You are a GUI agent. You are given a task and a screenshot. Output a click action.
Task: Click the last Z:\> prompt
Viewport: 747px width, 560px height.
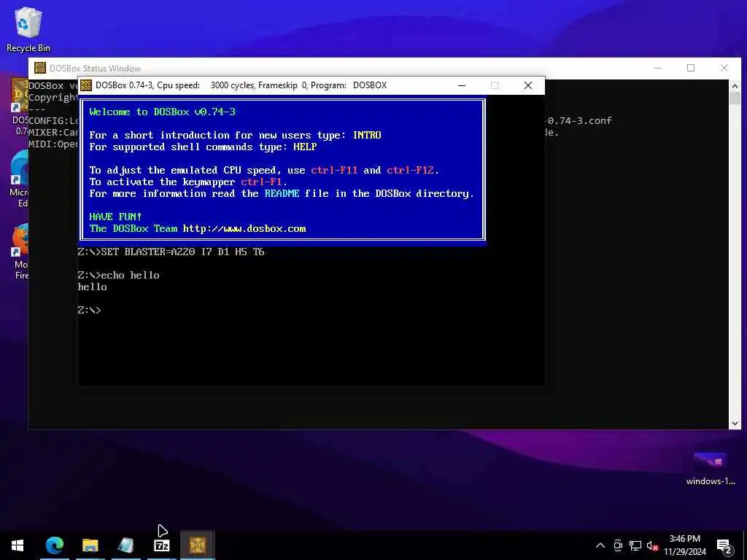(89, 311)
